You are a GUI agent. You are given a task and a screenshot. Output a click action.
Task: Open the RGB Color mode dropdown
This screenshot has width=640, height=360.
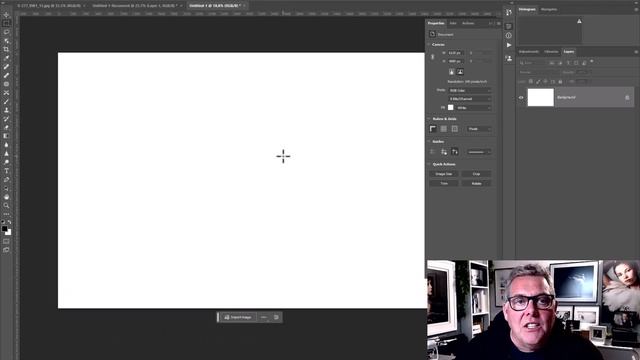[x=469, y=90]
